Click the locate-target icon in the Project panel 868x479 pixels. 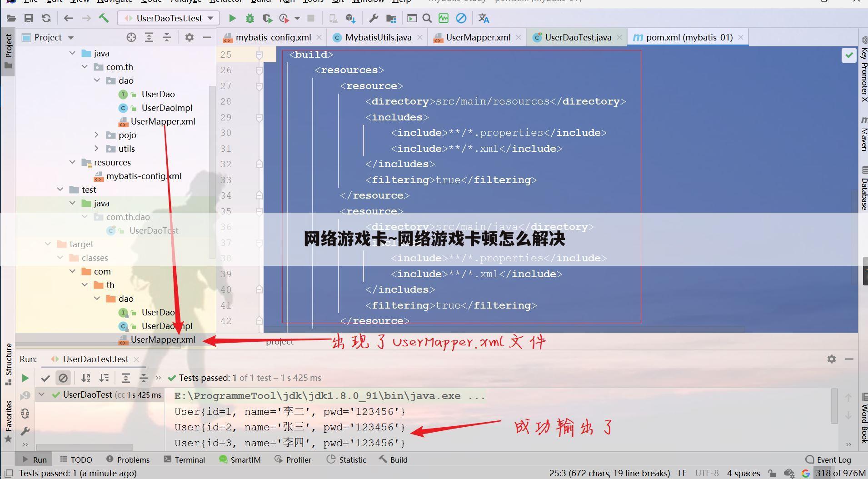click(x=131, y=37)
